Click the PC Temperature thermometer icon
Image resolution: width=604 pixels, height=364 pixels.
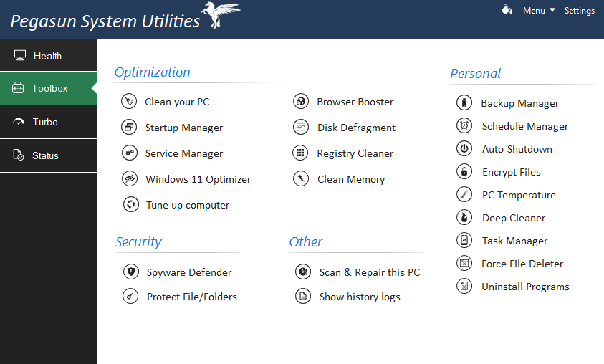pyautogui.click(x=464, y=195)
